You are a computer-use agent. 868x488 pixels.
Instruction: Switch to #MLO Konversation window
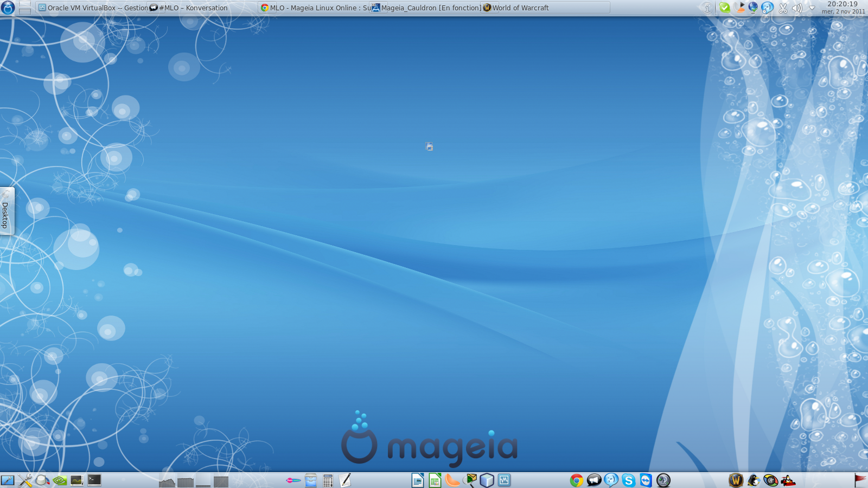(x=202, y=8)
